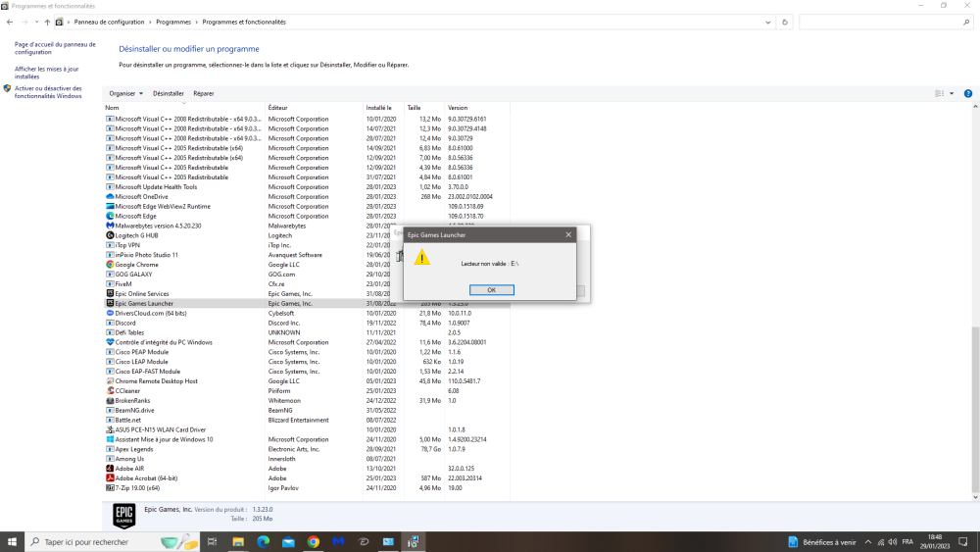Select the Apex Legends row

(x=306, y=449)
